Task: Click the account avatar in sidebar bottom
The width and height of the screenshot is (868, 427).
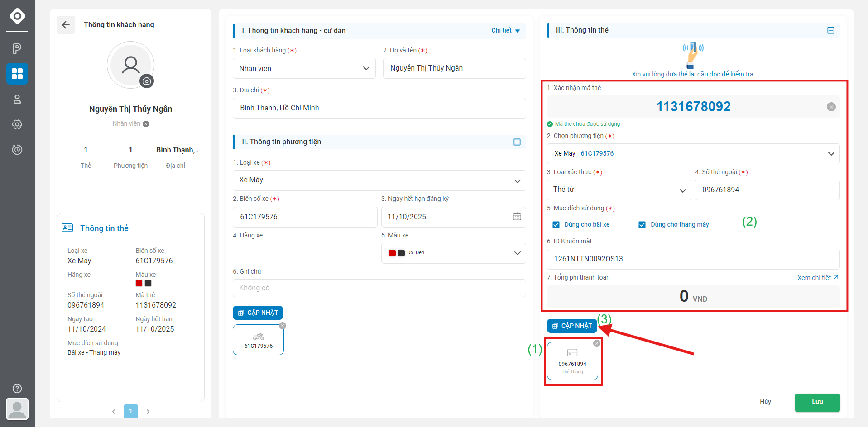Action: [x=17, y=409]
